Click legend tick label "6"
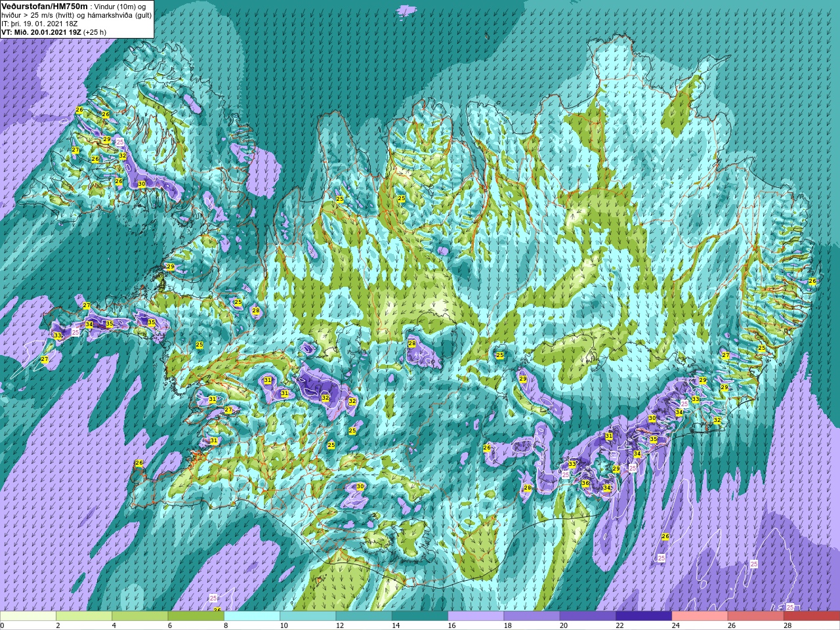This screenshot has width=840, height=630. pyautogui.click(x=170, y=625)
